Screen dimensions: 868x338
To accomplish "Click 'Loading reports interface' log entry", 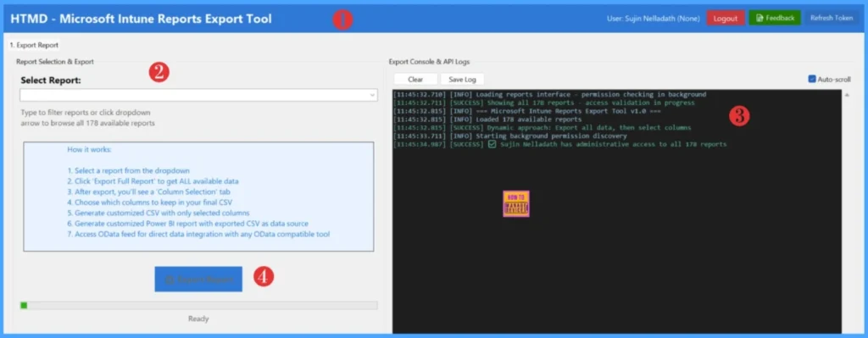I will (x=549, y=95).
